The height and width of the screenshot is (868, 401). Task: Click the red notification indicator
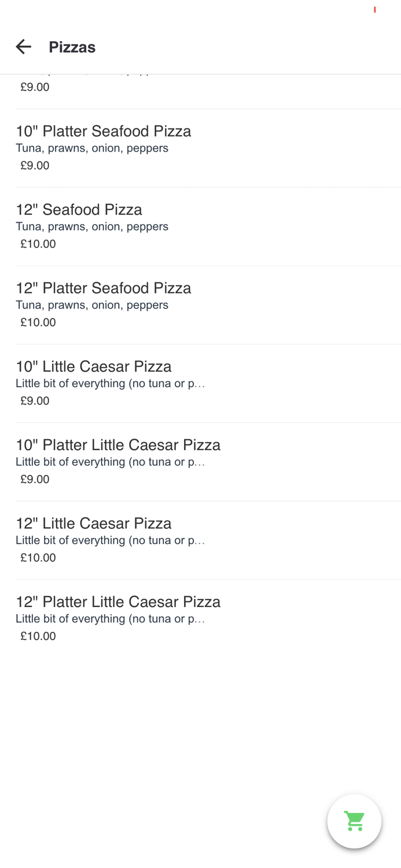375,9
